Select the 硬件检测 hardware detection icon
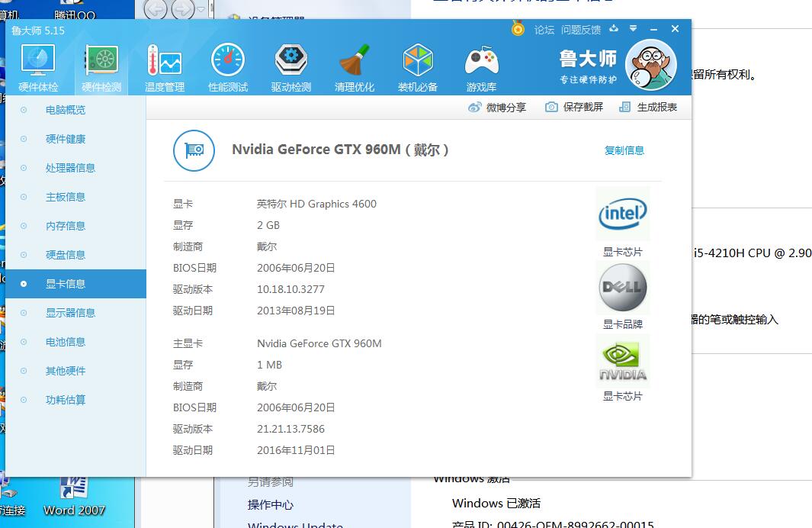 101,67
